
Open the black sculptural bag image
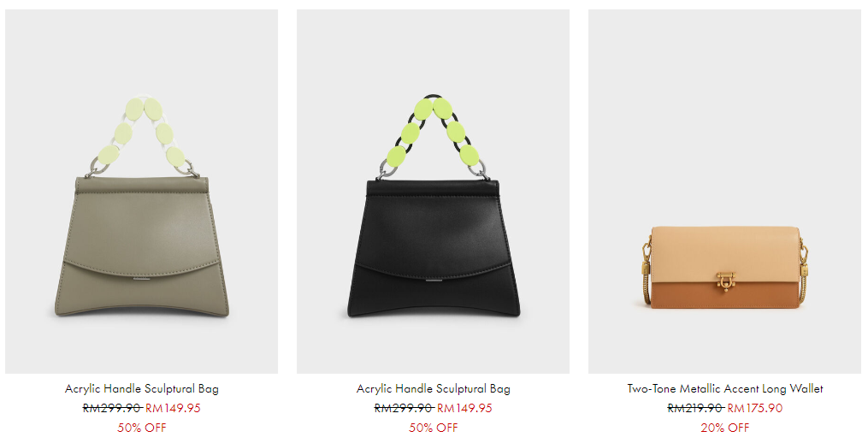[433, 191]
